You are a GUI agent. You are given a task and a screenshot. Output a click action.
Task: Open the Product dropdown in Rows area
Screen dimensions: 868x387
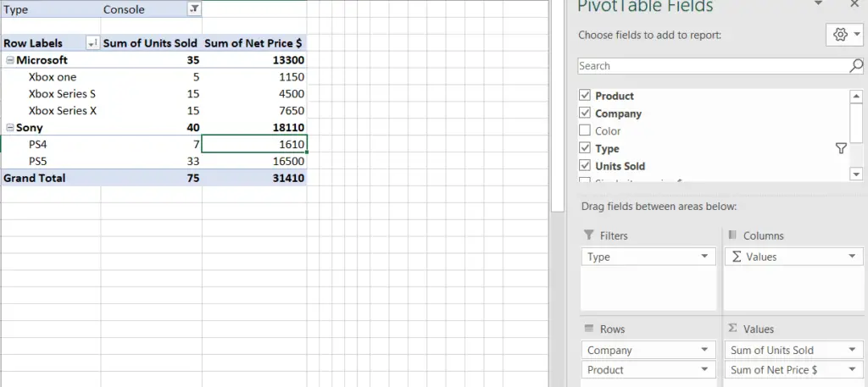[x=704, y=370]
